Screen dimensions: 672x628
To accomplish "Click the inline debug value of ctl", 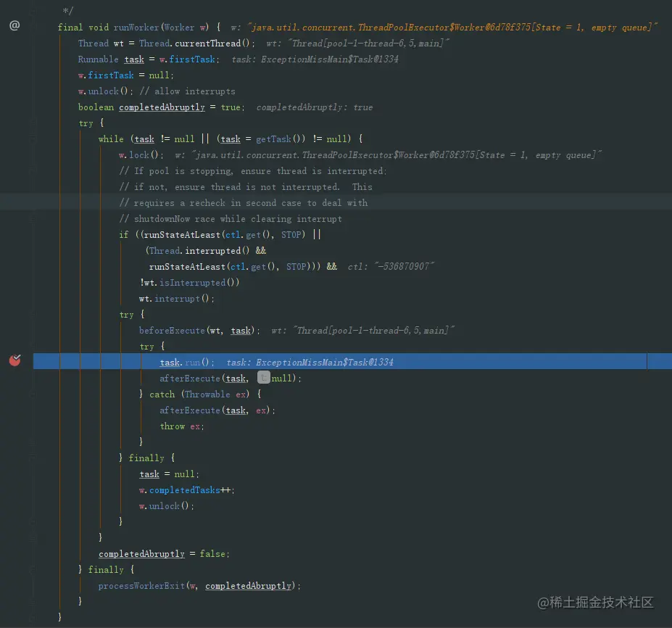I will 391,267.
